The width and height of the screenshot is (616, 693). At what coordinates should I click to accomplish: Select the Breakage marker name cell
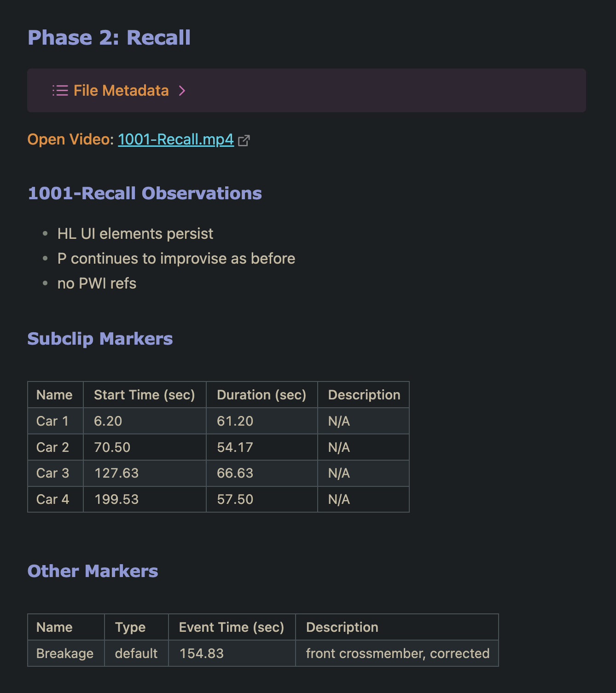point(65,653)
